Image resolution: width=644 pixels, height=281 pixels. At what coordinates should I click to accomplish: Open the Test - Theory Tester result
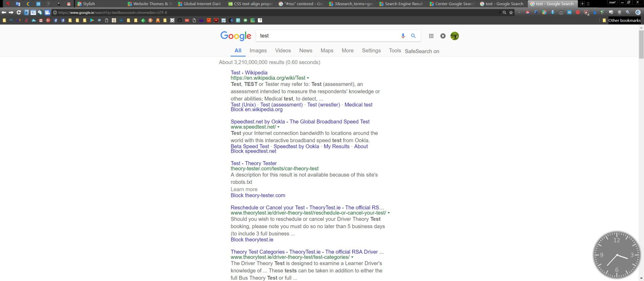pos(254,163)
